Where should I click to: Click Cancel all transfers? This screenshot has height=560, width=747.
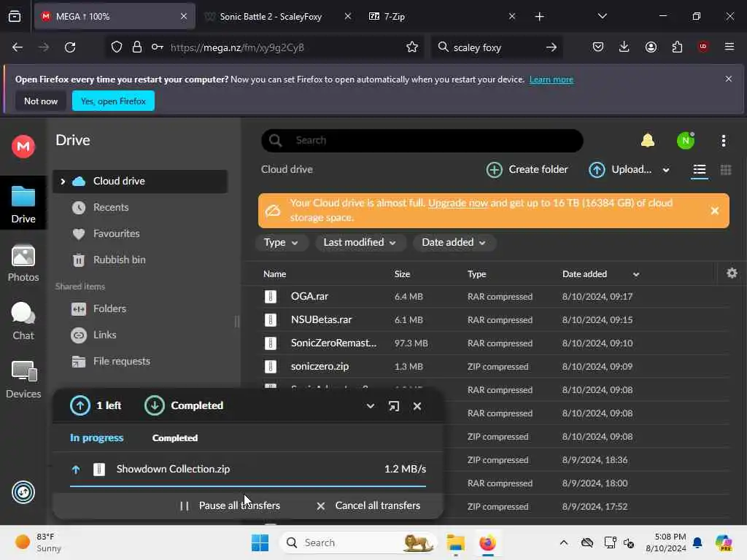coord(368,506)
